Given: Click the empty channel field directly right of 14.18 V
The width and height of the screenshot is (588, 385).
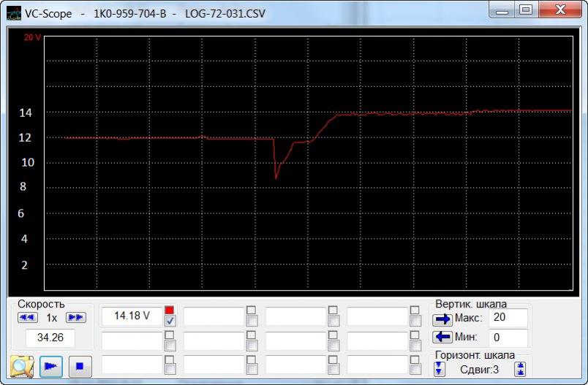Looking at the screenshot, I should [214, 316].
